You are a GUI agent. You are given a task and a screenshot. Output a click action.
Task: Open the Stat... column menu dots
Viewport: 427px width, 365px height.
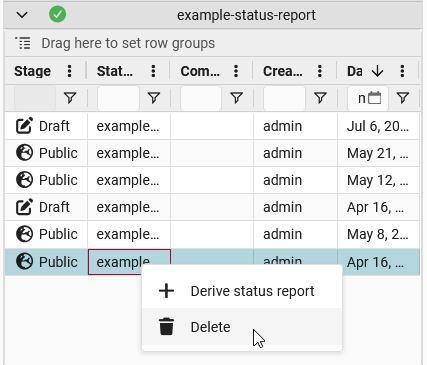(x=153, y=71)
